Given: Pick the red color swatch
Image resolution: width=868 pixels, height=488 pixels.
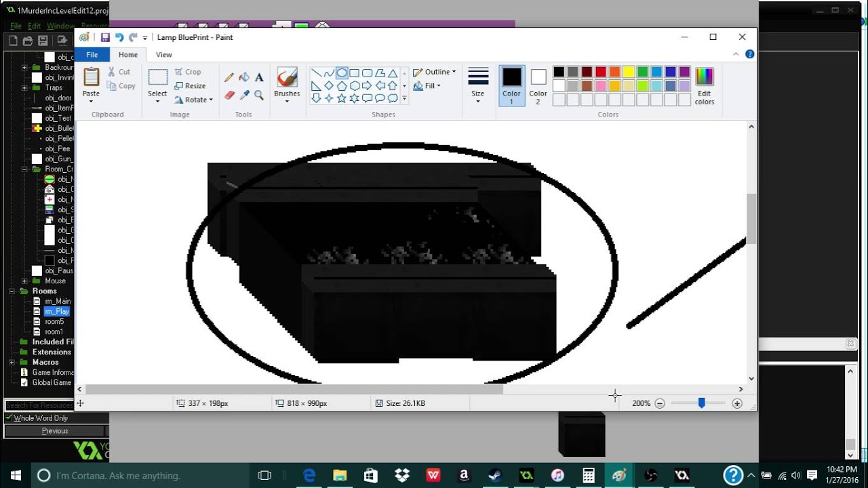Looking at the screenshot, I should (601, 72).
